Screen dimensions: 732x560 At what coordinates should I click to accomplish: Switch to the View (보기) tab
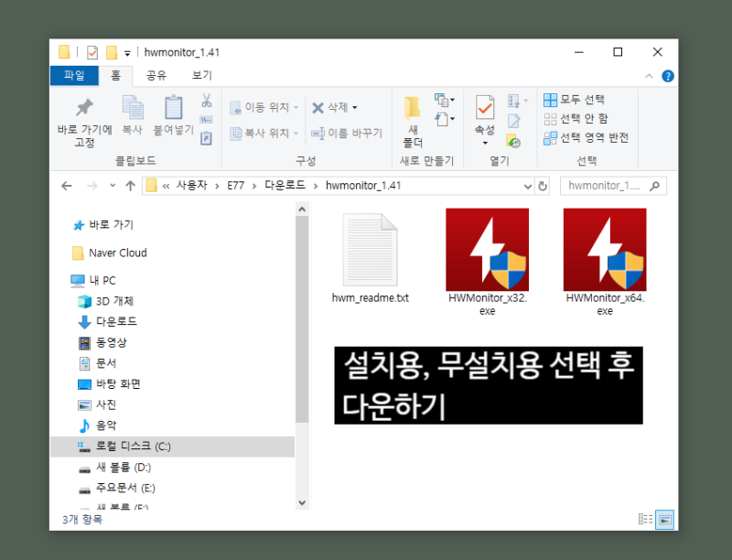pyautogui.click(x=201, y=76)
